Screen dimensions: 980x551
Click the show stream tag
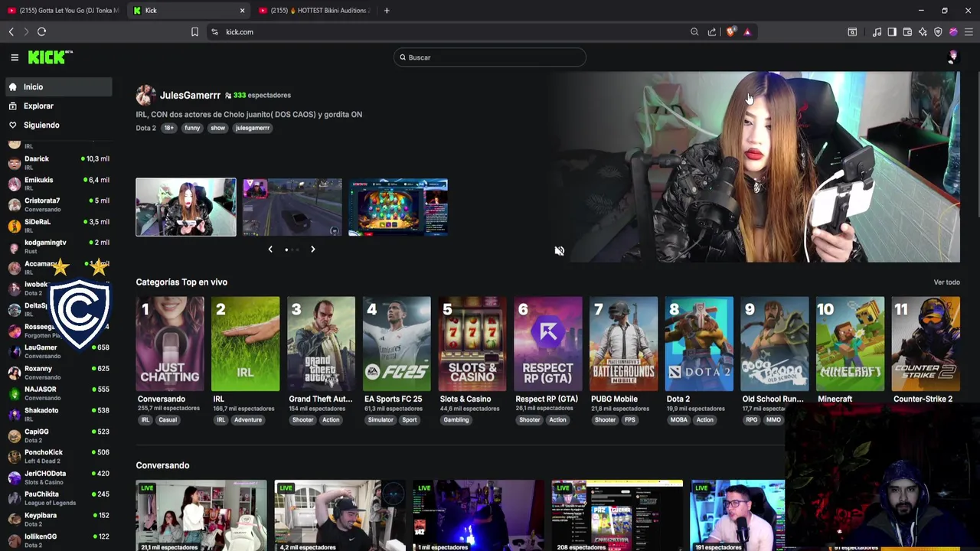coord(218,128)
